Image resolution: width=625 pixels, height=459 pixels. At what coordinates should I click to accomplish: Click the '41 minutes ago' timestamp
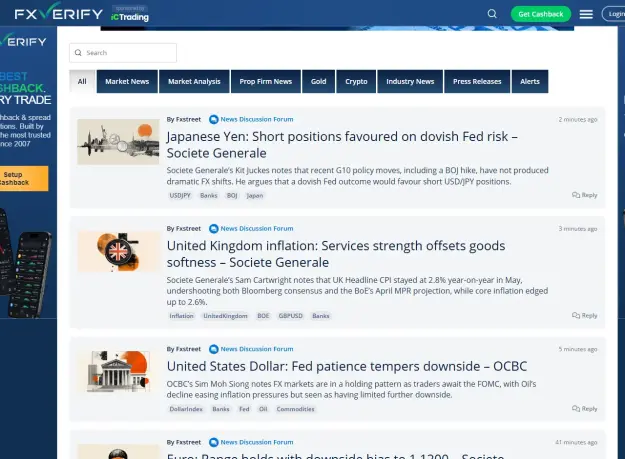tap(576, 442)
